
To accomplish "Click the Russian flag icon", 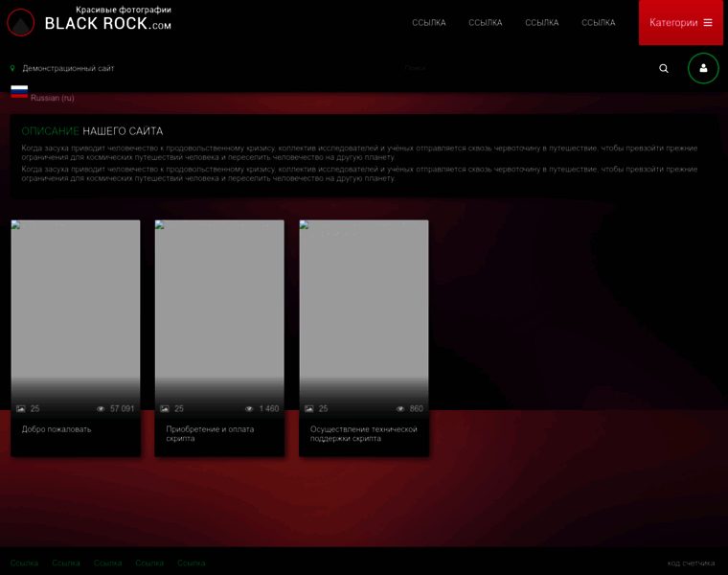I will (19, 90).
